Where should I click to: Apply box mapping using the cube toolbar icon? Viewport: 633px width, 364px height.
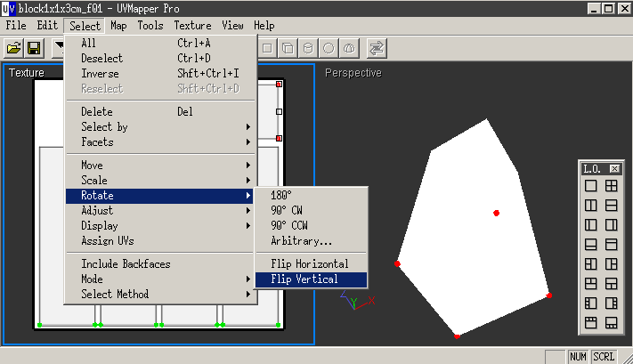coord(288,48)
